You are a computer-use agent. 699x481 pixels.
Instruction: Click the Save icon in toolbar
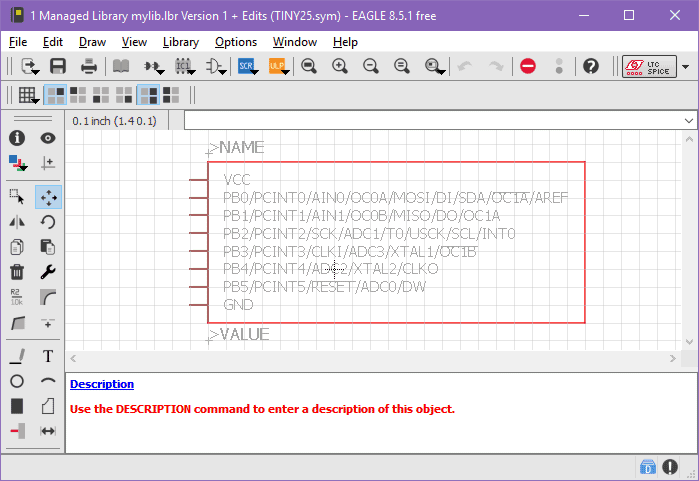pos(58,66)
